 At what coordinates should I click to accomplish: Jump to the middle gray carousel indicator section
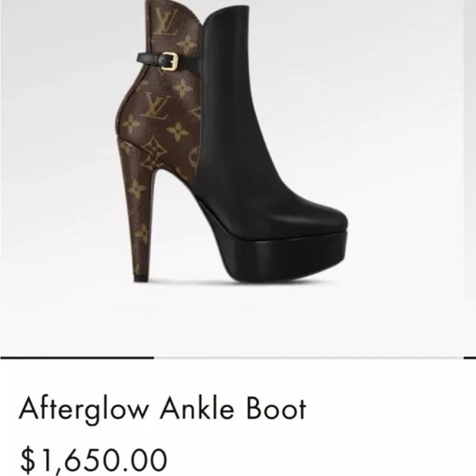pos(309,358)
